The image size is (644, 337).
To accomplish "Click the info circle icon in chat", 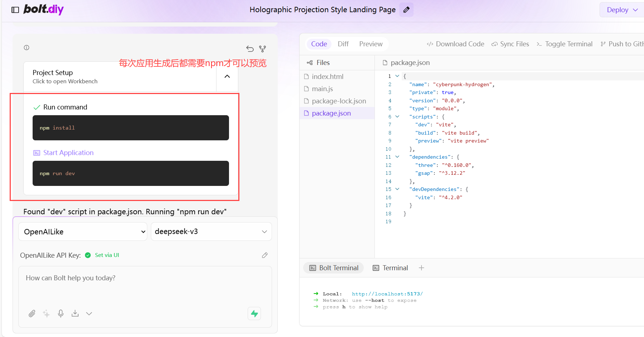I will pos(27,47).
